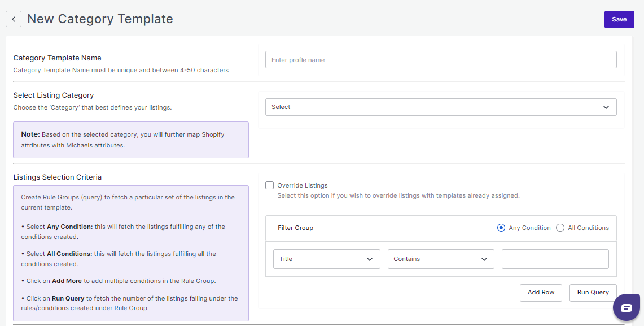Click the Listings Selection Criteria heading
This screenshot has width=644, height=326.
pos(58,177)
